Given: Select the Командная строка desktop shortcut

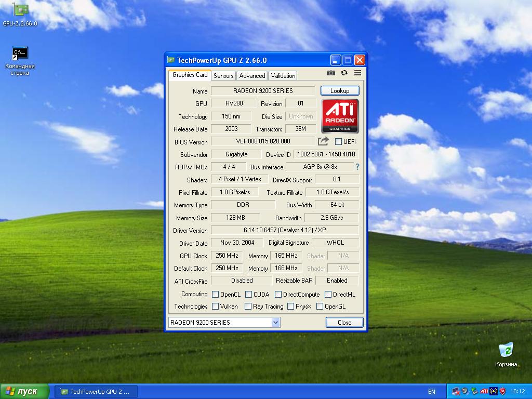Looking at the screenshot, I should tap(20, 61).
